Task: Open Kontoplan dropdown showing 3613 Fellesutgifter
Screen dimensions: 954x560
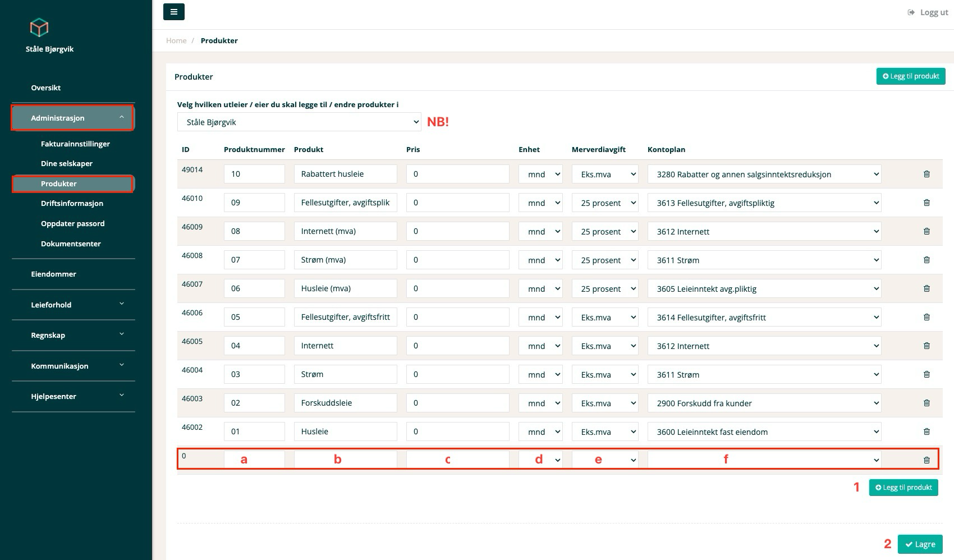Action: tap(764, 203)
